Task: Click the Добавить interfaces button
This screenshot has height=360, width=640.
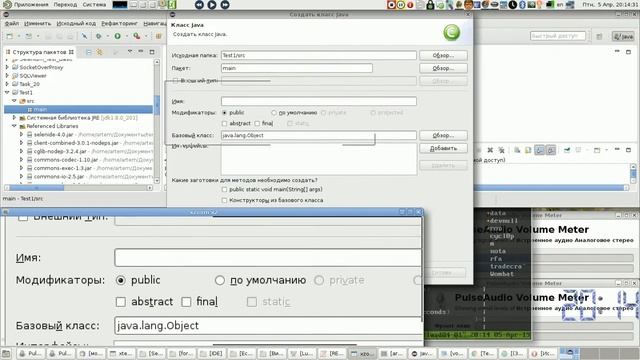Action: (x=443, y=148)
